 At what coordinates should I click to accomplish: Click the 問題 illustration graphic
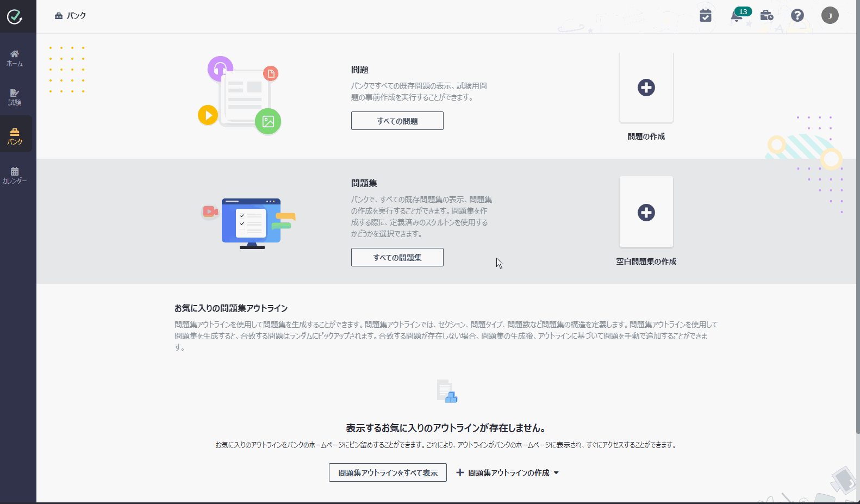(240, 95)
